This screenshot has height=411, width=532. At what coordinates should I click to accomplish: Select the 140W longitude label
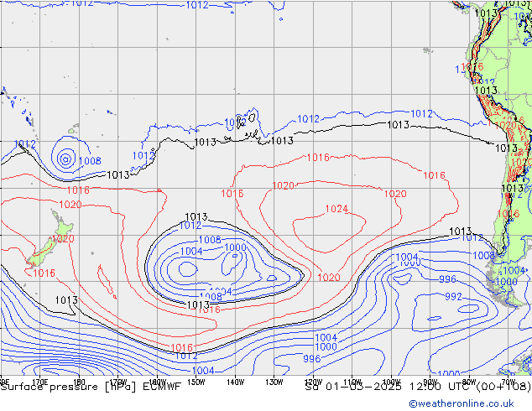[x=235, y=382]
